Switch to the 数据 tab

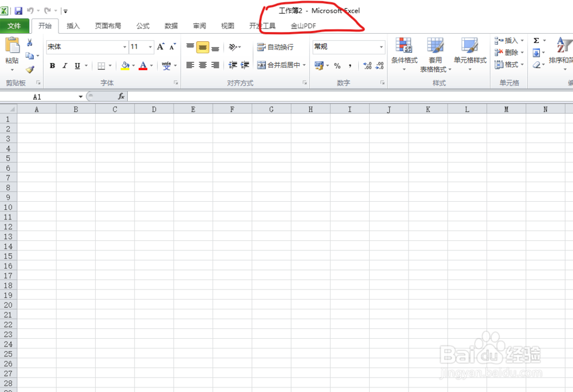coord(171,26)
